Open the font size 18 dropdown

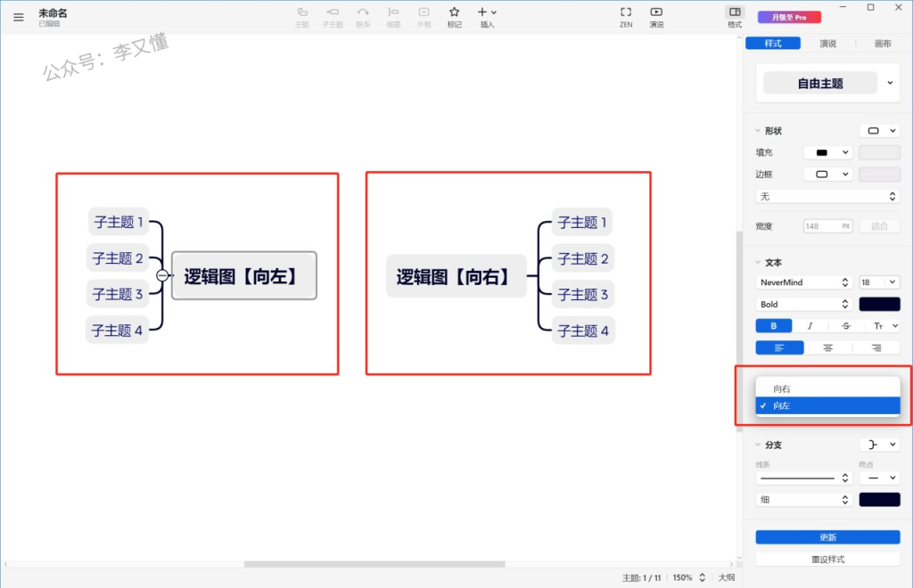coord(878,282)
